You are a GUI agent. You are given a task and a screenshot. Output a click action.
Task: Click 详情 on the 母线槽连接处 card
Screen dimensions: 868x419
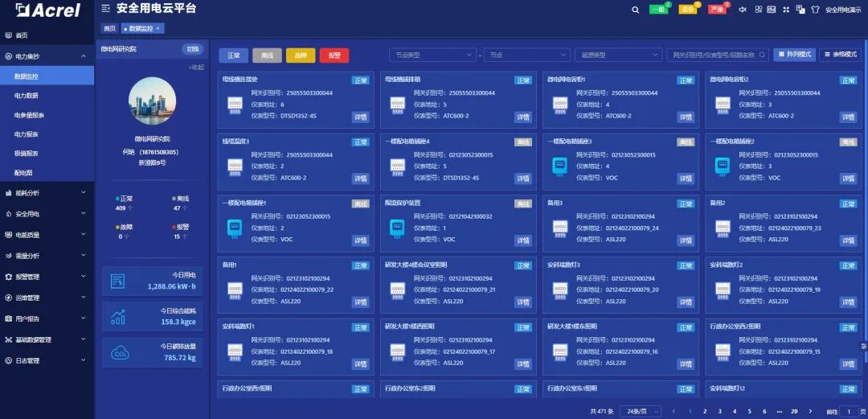(360, 117)
